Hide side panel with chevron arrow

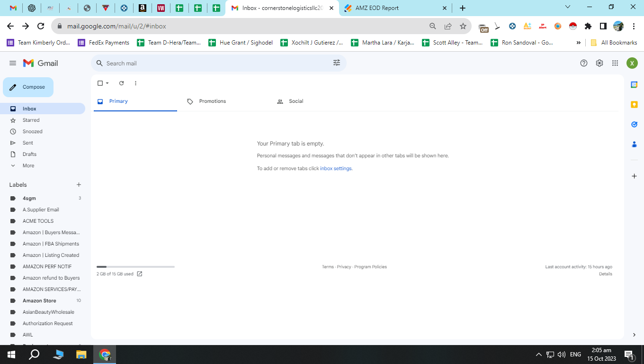(634, 335)
